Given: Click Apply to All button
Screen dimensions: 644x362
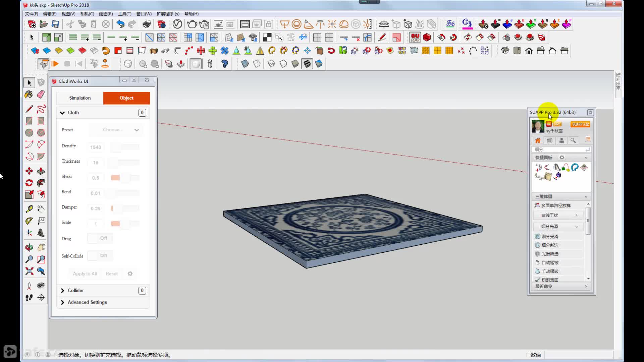Looking at the screenshot, I should 85,274.
